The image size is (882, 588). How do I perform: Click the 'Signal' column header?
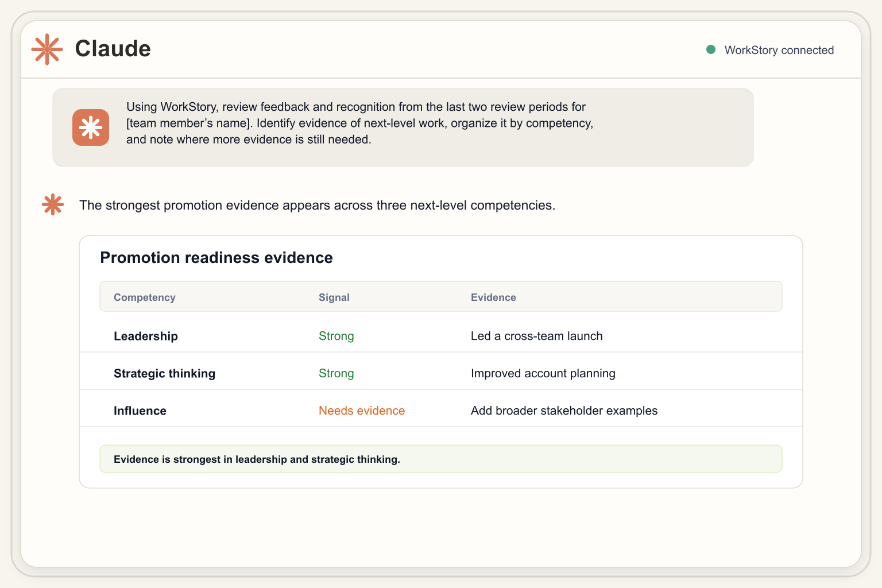(x=334, y=297)
